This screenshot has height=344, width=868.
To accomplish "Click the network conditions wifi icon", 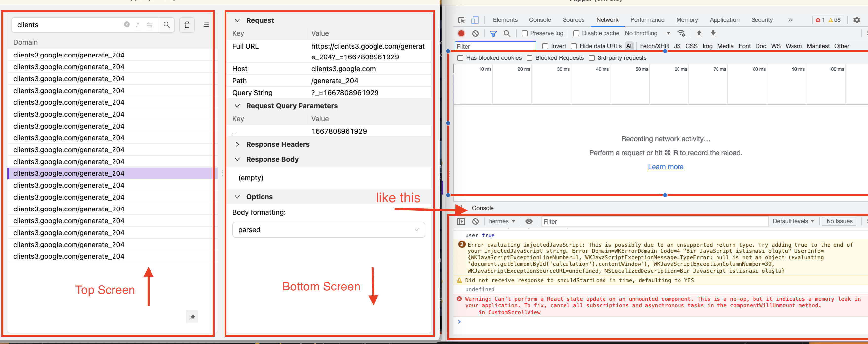I will pyautogui.click(x=681, y=33).
